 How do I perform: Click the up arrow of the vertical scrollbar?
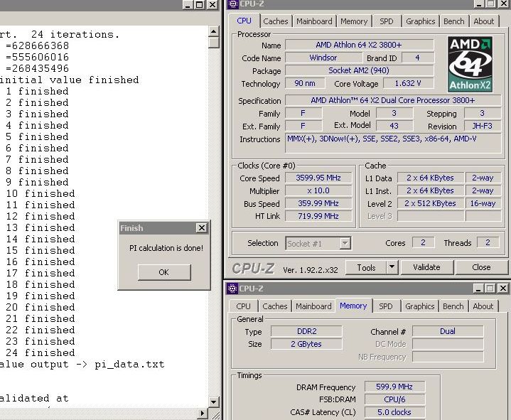(x=214, y=32)
